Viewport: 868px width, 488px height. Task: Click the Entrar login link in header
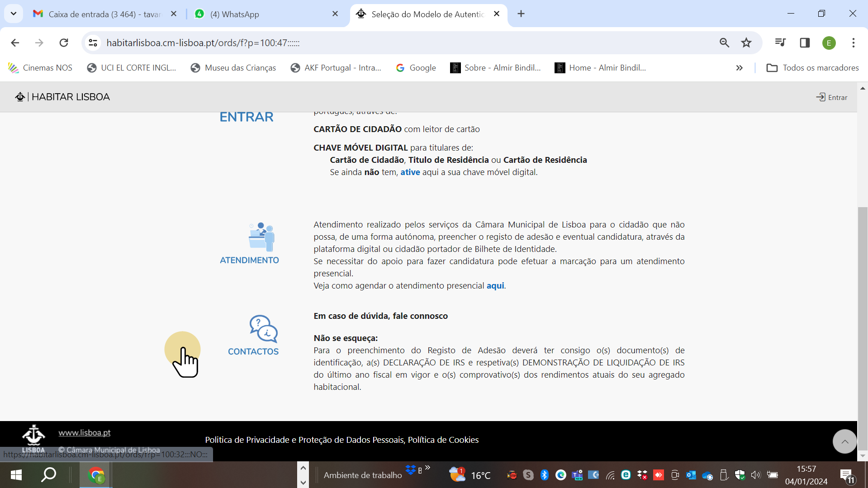832,97
